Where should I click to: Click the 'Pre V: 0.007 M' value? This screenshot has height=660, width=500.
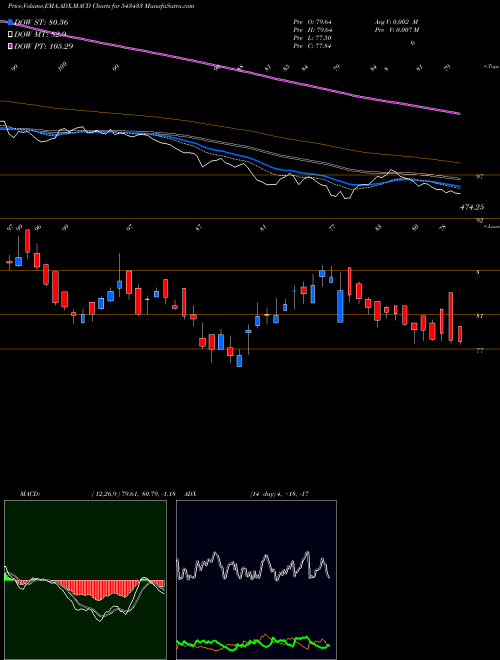point(396,30)
